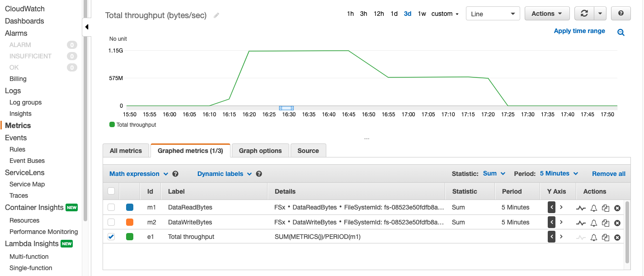This screenshot has height=276, width=644.
Task: Open the help question mark button
Action: coord(621,14)
